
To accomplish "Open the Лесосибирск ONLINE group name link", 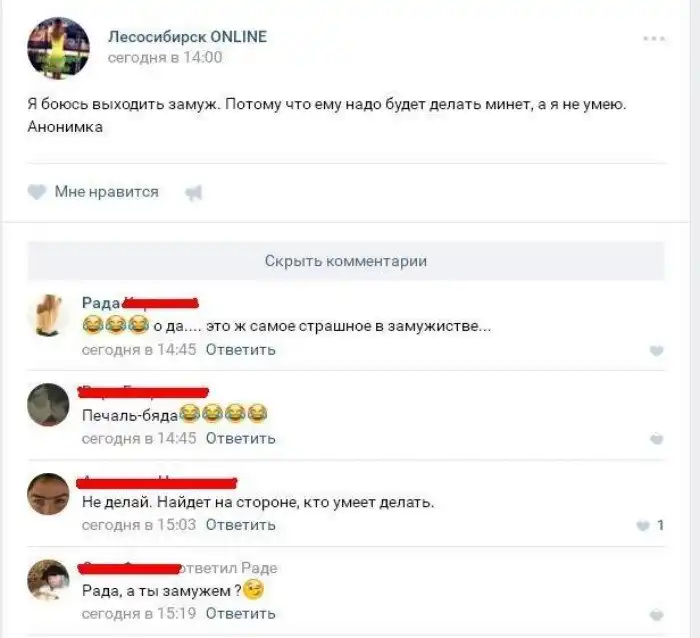I will point(188,37).
